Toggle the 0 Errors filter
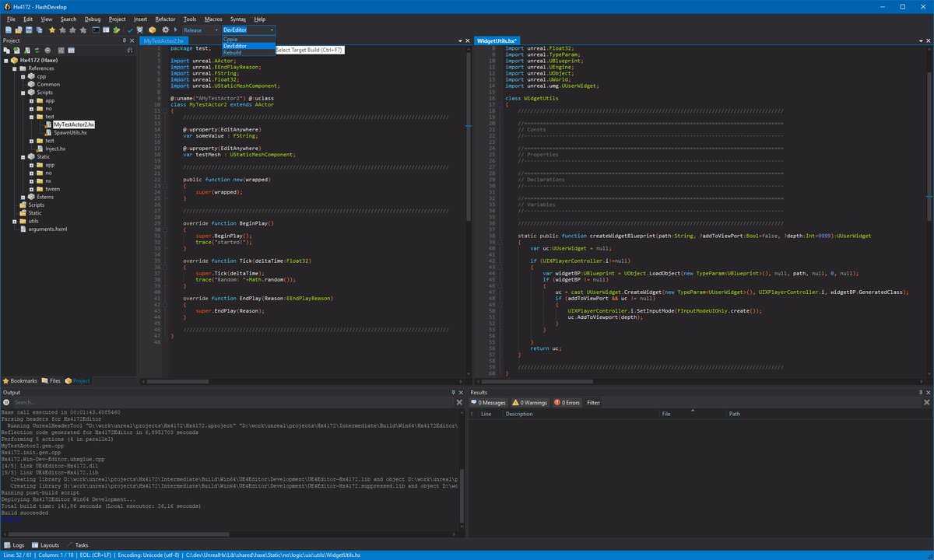934x560 pixels. coord(567,403)
